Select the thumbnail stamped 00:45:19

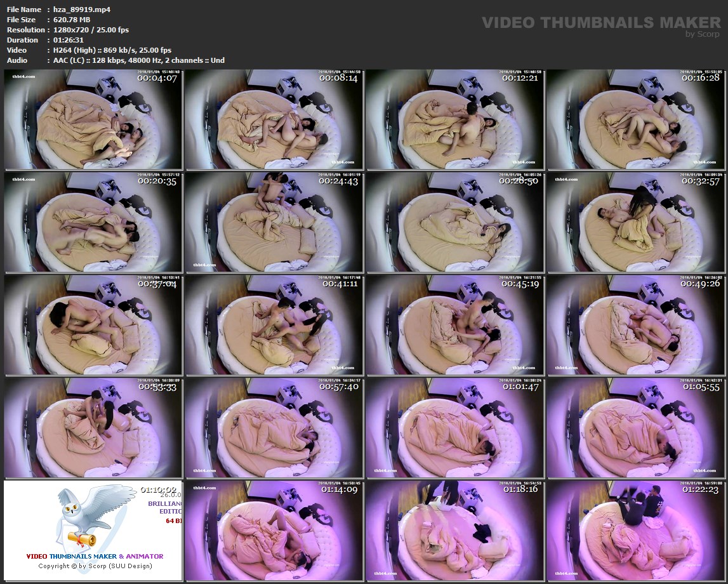click(x=455, y=325)
